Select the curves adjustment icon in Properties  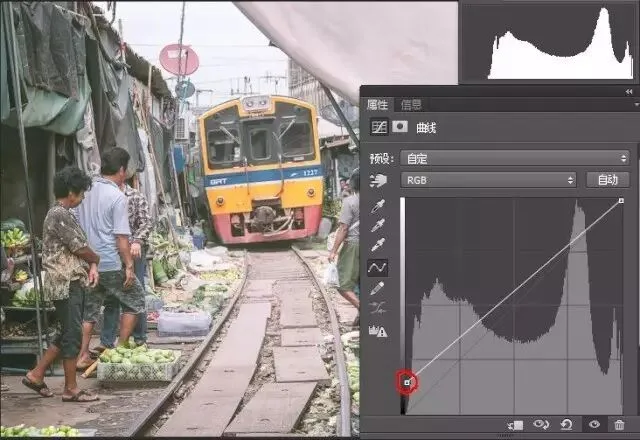[x=379, y=127]
